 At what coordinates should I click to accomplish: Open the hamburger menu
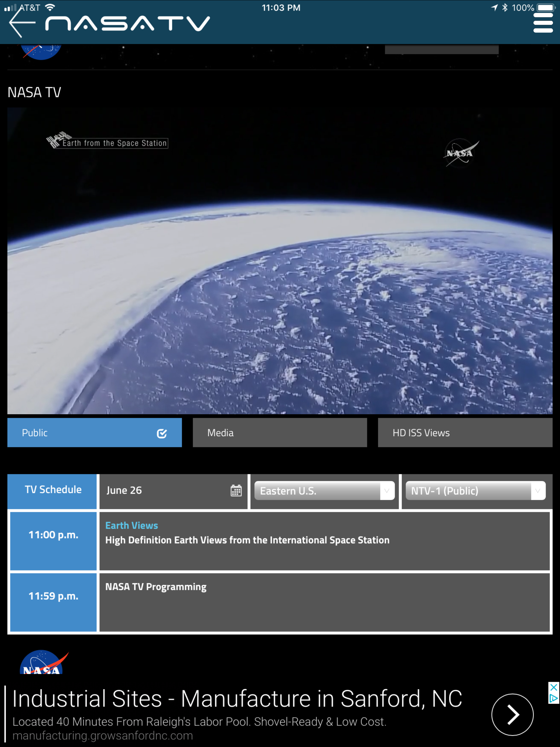point(543,23)
